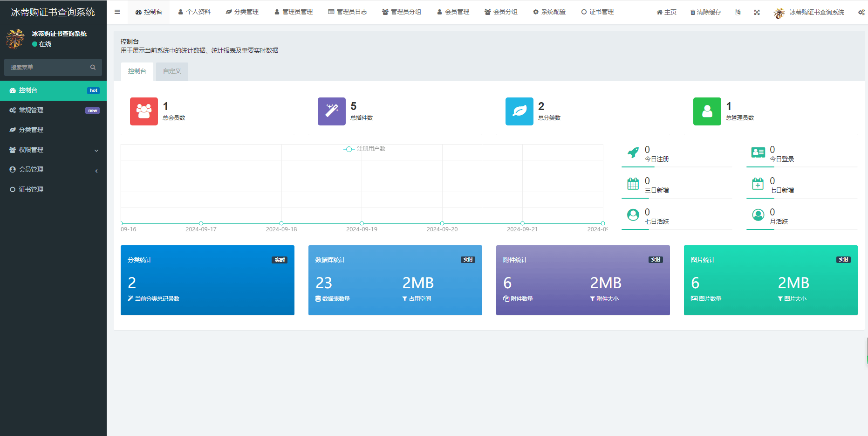
Task: Type in the 搜索菜单 search field
Action: pos(47,68)
